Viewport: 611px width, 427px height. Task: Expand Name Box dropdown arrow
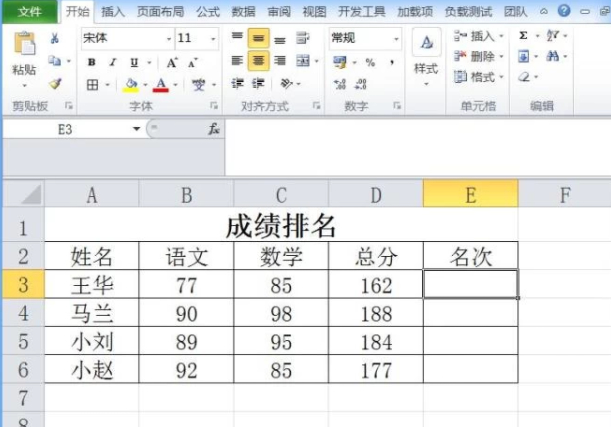(x=136, y=129)
